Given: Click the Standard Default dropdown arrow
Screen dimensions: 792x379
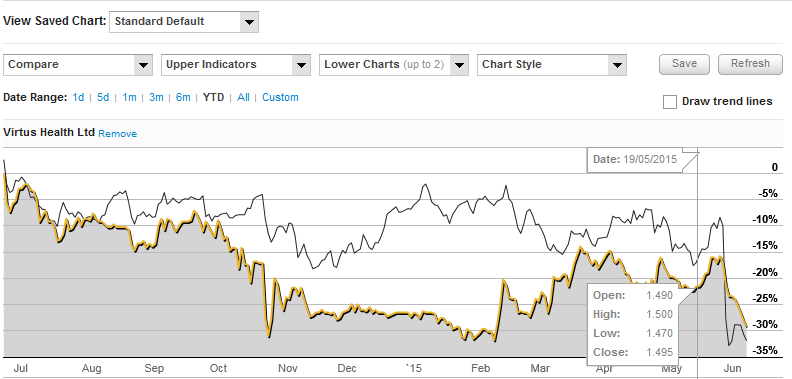Looking at the screenshot, I should click(249, 22).
